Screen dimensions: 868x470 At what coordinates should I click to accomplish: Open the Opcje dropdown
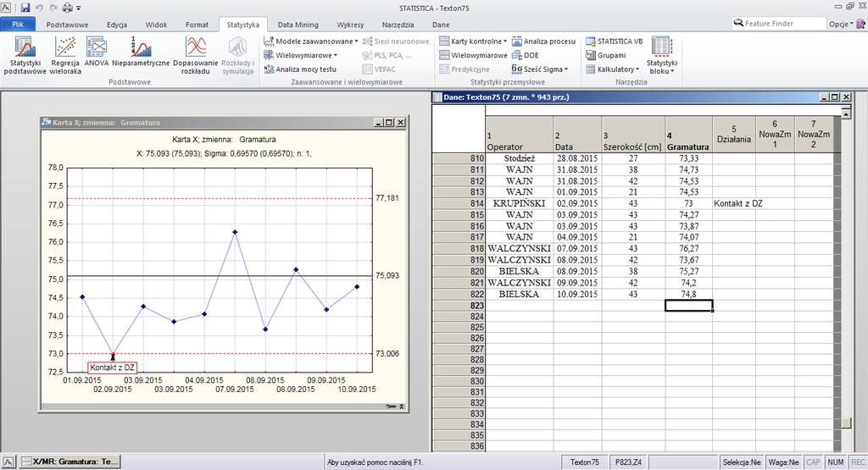click(x=840, y=24)
